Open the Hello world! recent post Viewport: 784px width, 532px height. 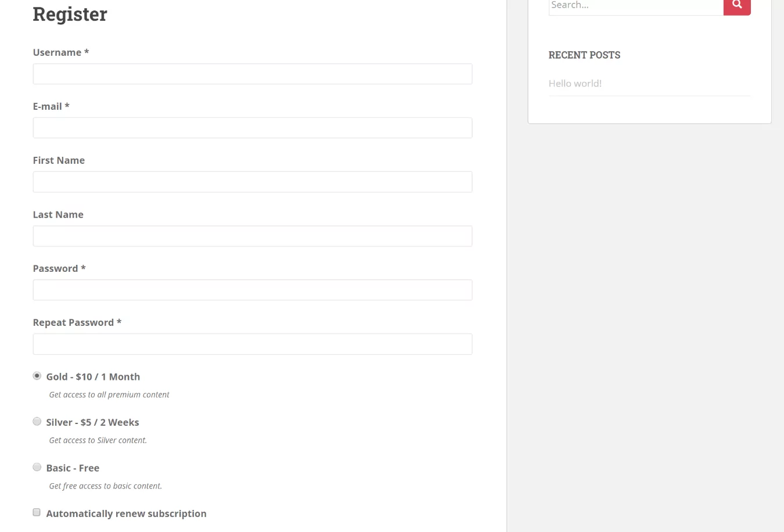click(x=575, y=84)
